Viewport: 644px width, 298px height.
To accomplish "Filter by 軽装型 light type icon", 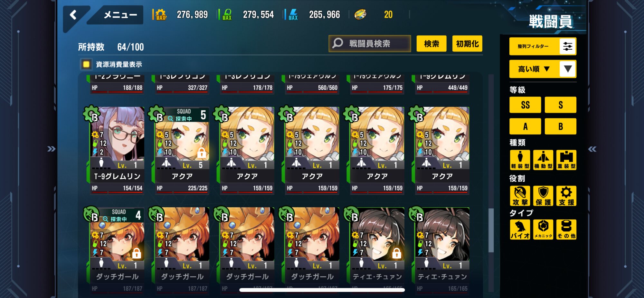I will click(x=520, y=160).
